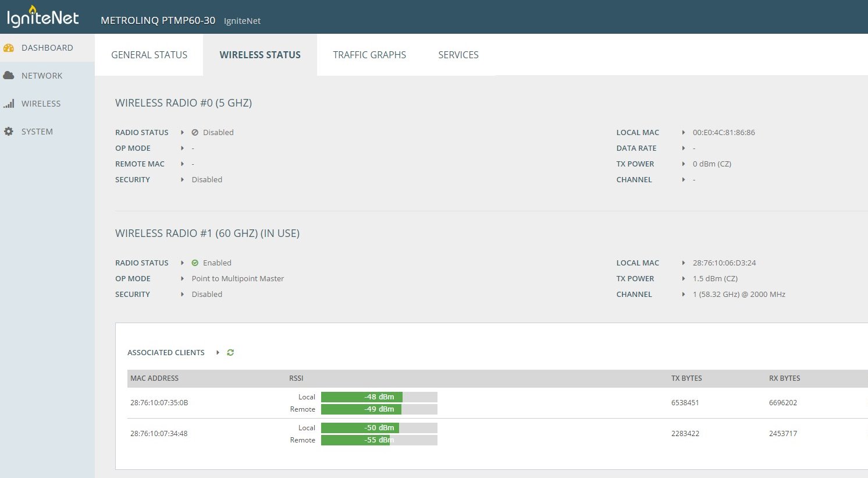Screen dimensions: 868x478
Task: Click the TX Bytes column header
Action: 686,378
